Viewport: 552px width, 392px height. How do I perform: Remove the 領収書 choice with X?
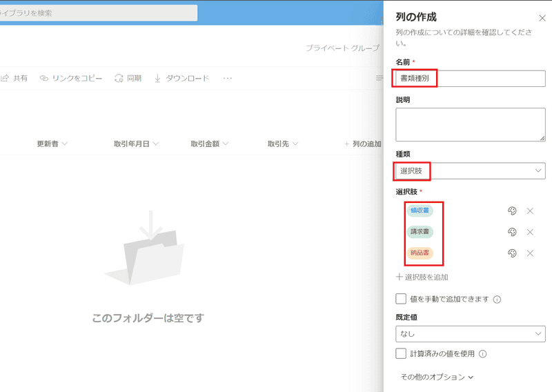click(530, 211)
